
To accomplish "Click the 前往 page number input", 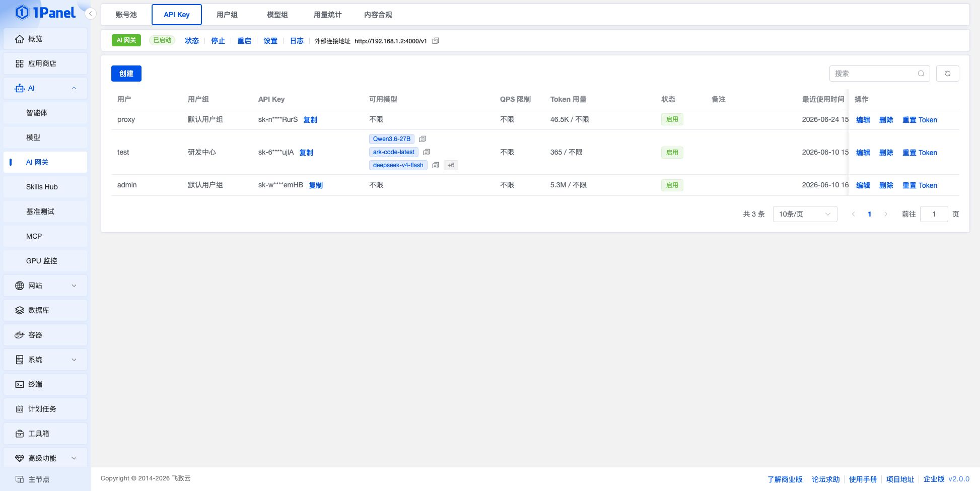I will [934, 214].
